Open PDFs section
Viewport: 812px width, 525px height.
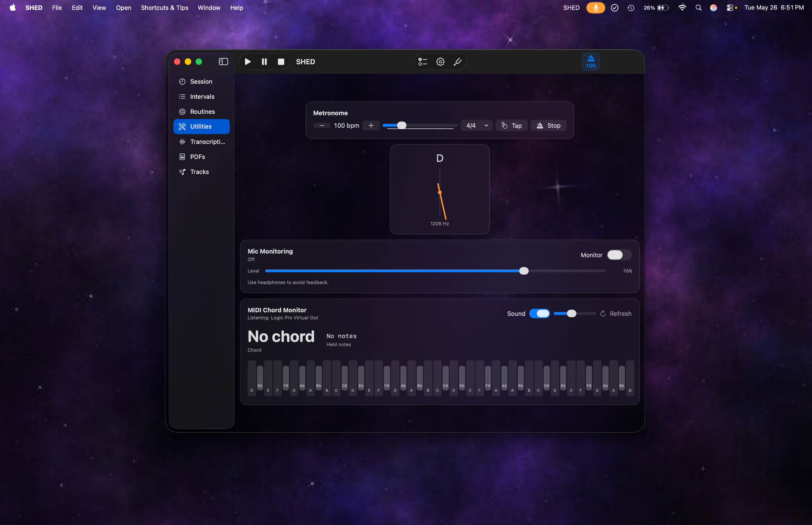201,157
